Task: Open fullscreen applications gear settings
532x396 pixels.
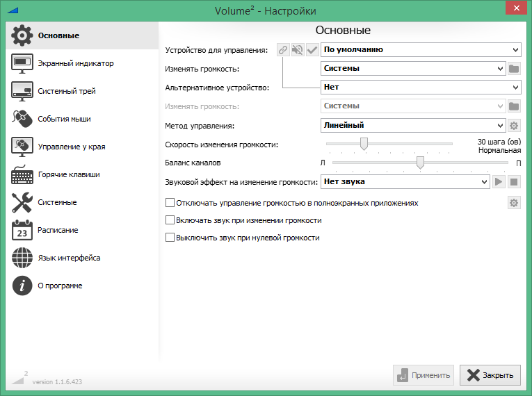Action: [514, 203]
